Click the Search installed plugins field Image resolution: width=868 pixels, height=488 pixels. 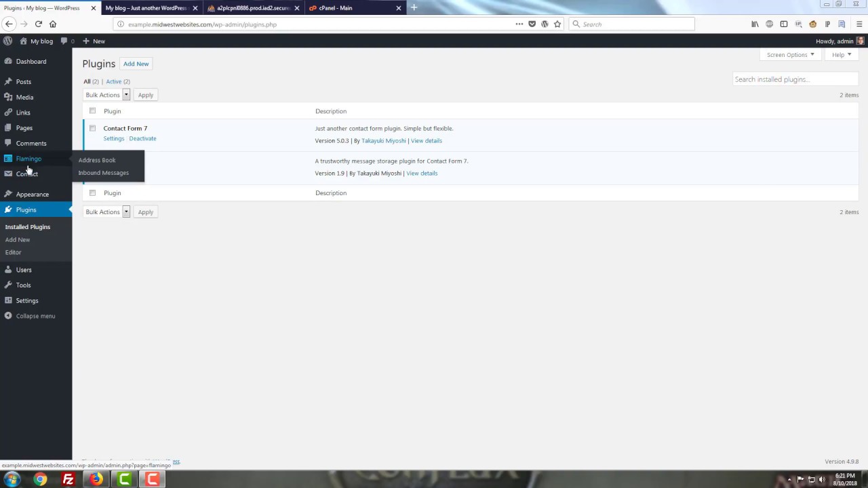click(x=795, y=79)
